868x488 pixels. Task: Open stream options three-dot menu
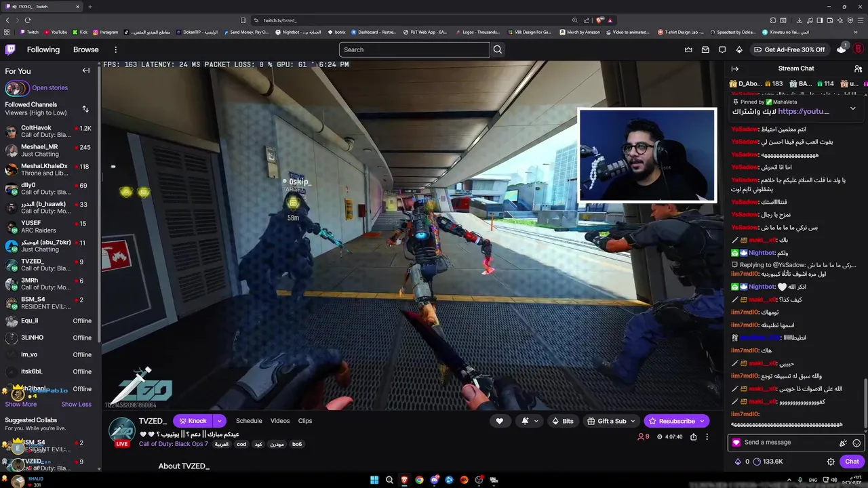pyautogui.click(x=707, y=437)
